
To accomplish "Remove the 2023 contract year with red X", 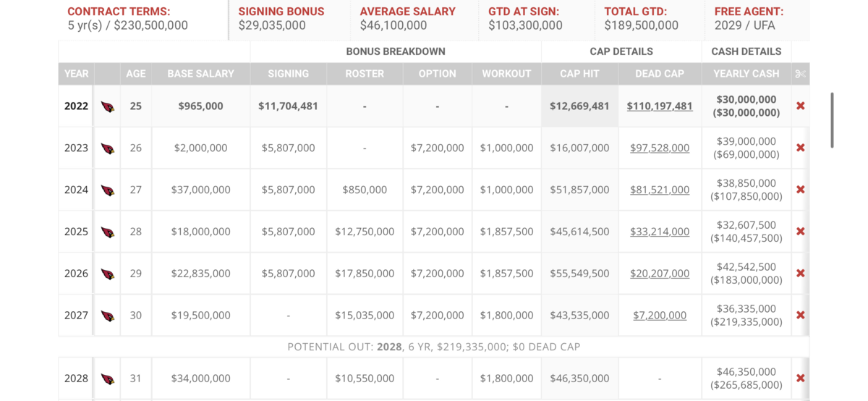I will pyautogui.click(x=800, y=148).
